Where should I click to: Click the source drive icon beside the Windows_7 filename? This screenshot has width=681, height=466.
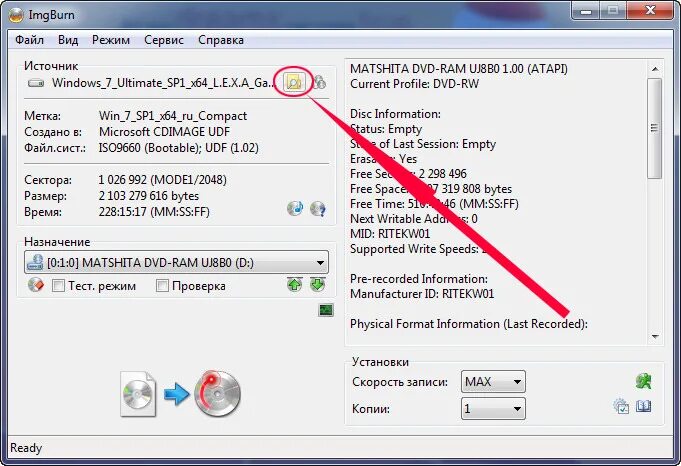click(x=36, y=83)
